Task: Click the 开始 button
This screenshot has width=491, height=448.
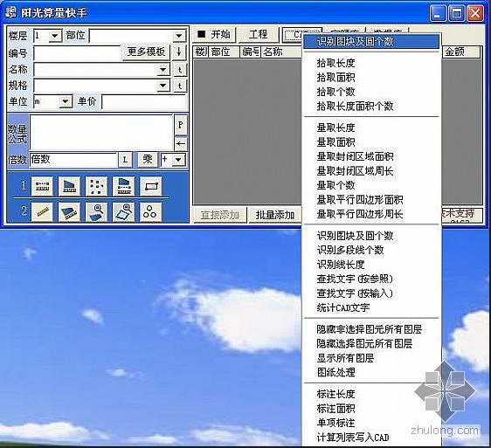Action: (x=215, y=34)
